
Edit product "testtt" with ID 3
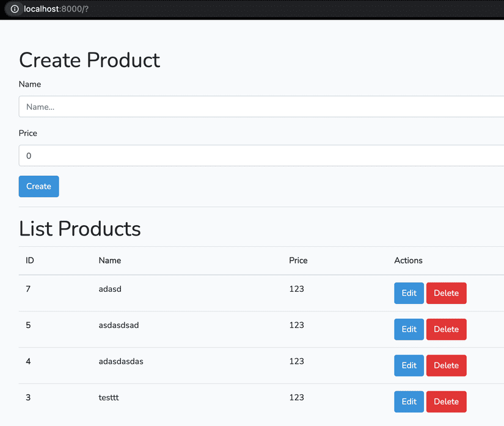[x=409, y=401]
